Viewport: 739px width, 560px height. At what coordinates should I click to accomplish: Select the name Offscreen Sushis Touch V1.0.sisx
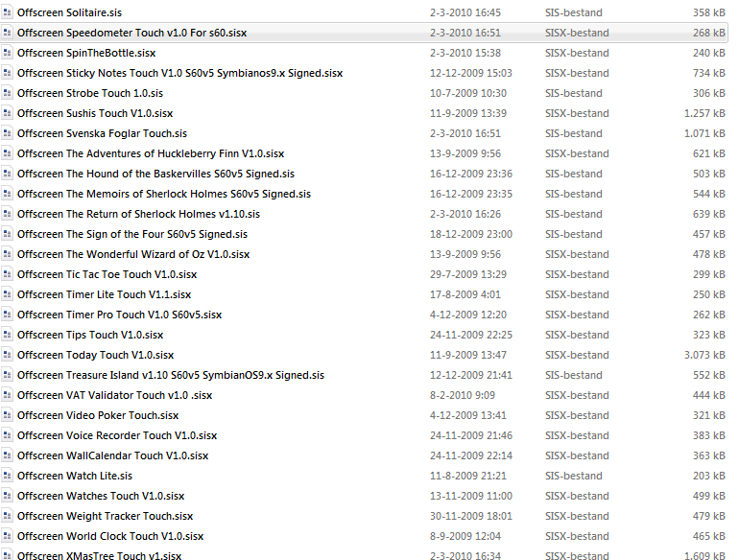(95, 113)
